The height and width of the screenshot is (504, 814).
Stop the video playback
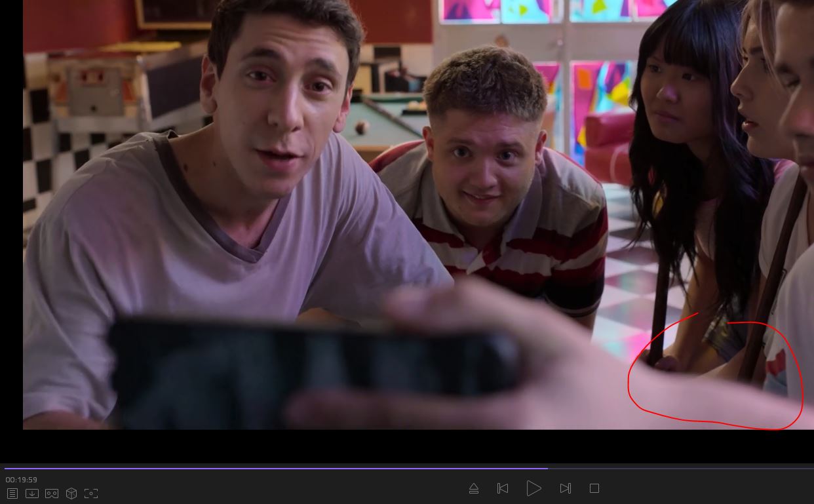click(x=594, y=488)
